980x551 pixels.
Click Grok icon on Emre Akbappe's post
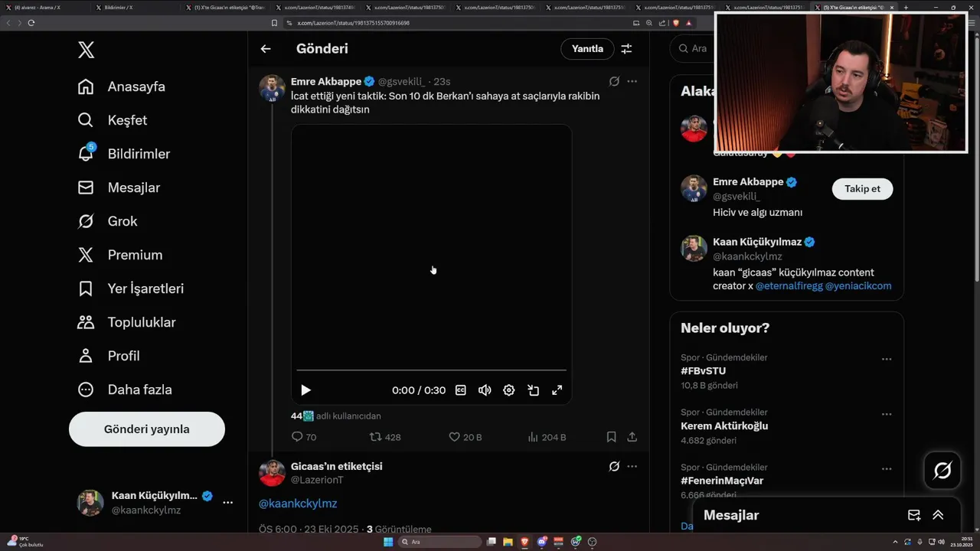click(614, 81)
